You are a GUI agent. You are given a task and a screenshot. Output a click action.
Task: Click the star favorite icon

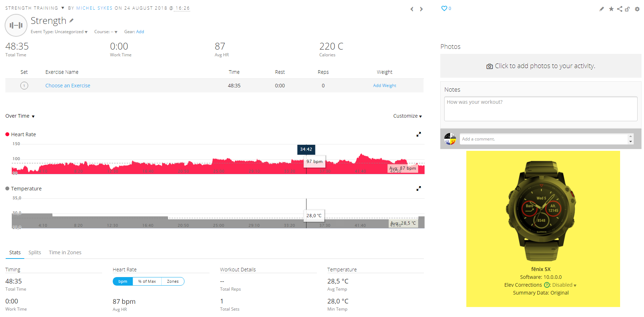point(611,9)
